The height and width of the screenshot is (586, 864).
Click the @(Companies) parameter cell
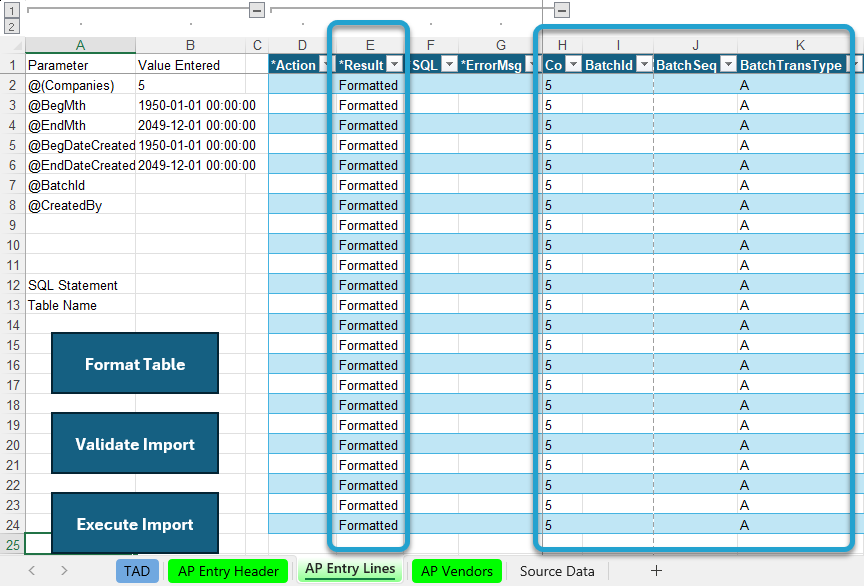(x=80, y=85)
